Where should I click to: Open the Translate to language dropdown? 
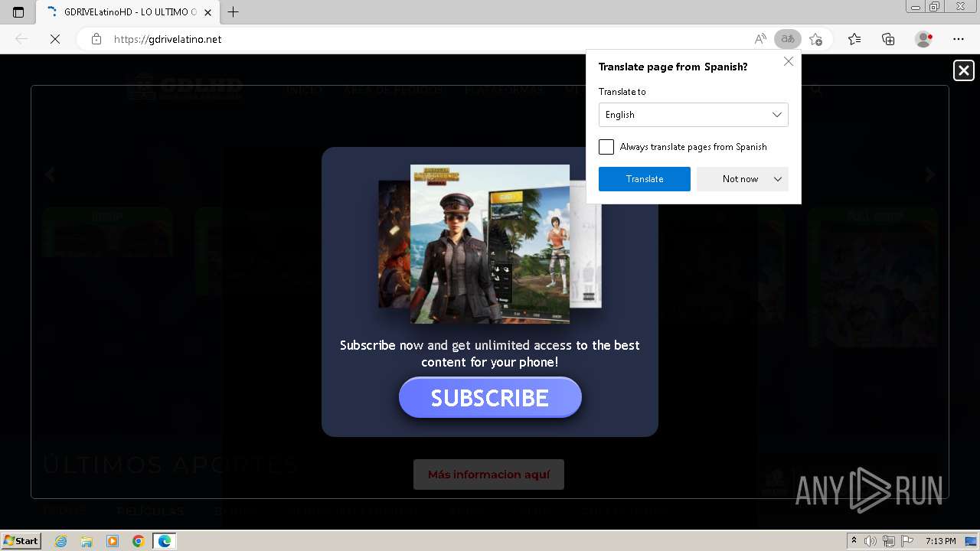[x=694, y=115]
